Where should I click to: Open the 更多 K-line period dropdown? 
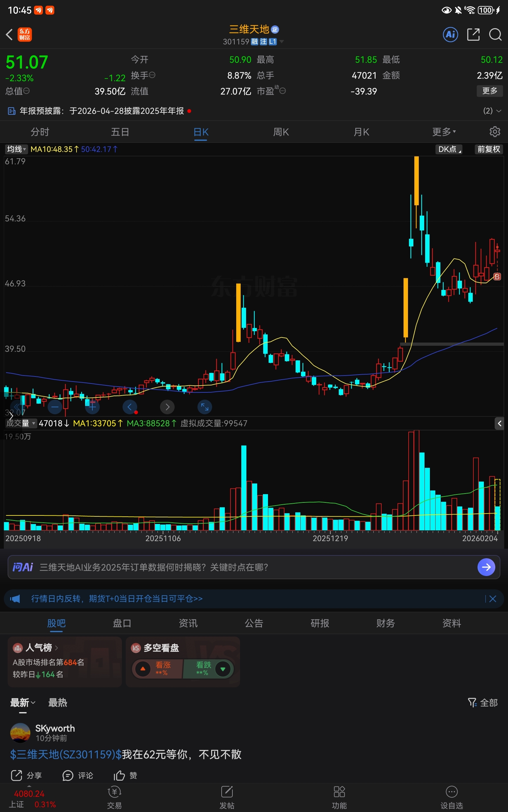444,132
